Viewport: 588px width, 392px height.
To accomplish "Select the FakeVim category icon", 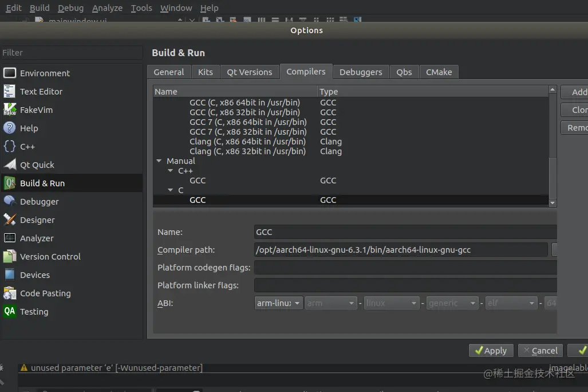I will click(x=10, y=109).
